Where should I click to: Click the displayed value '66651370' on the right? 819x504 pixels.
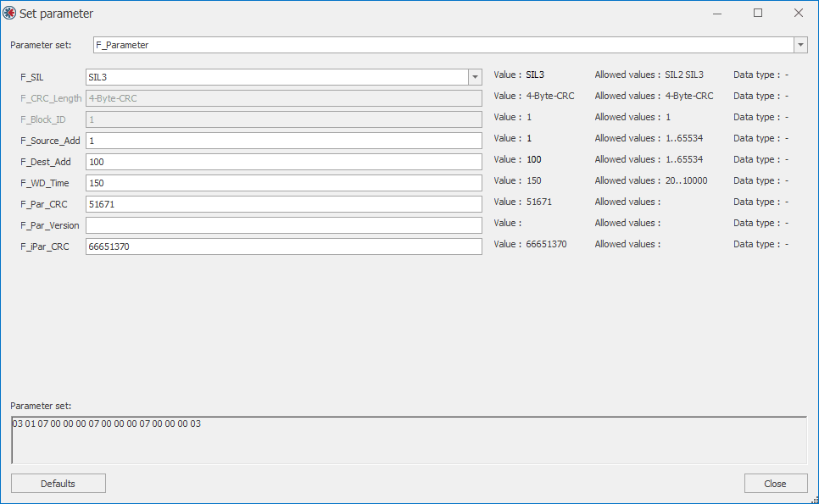tap(546, 244)
